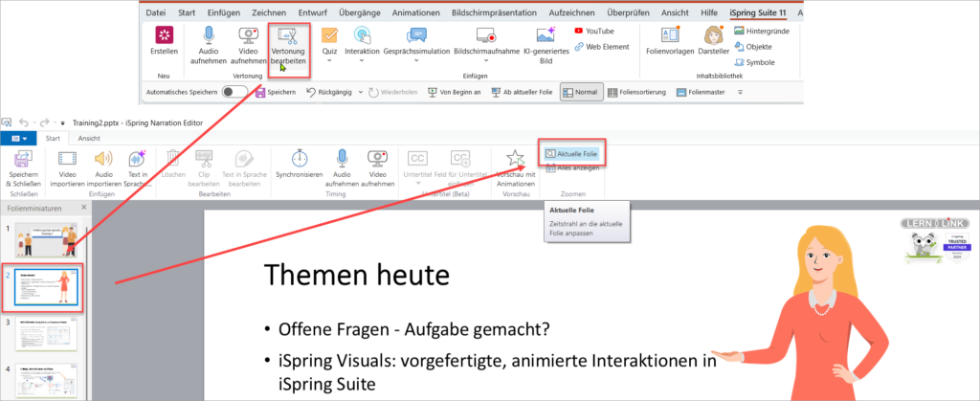Start the slideshow Ab aktueller Folie
This screenshot has width=980, height=401.
point(522,93)
